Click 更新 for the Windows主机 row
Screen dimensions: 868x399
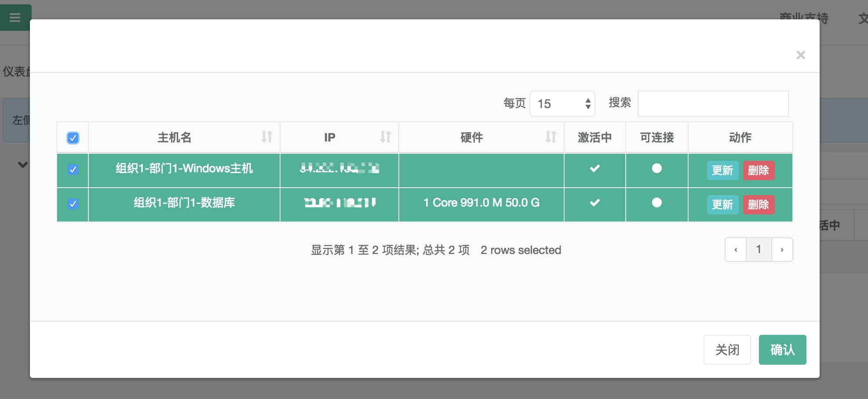coord(722,170)
